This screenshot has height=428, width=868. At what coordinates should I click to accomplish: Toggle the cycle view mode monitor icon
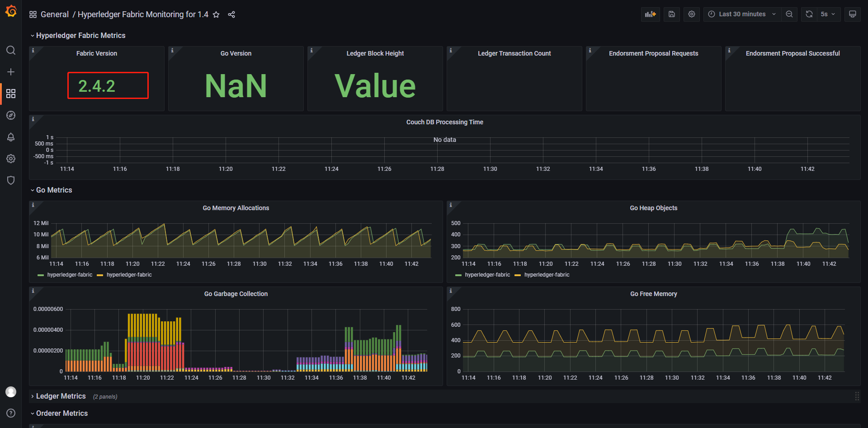click(x=853, y=14)
